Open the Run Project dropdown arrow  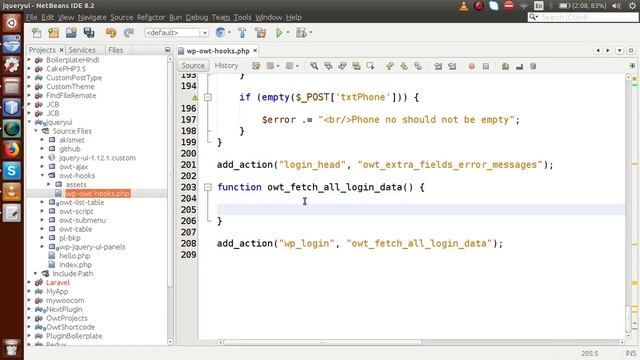[x=288, y=33]
